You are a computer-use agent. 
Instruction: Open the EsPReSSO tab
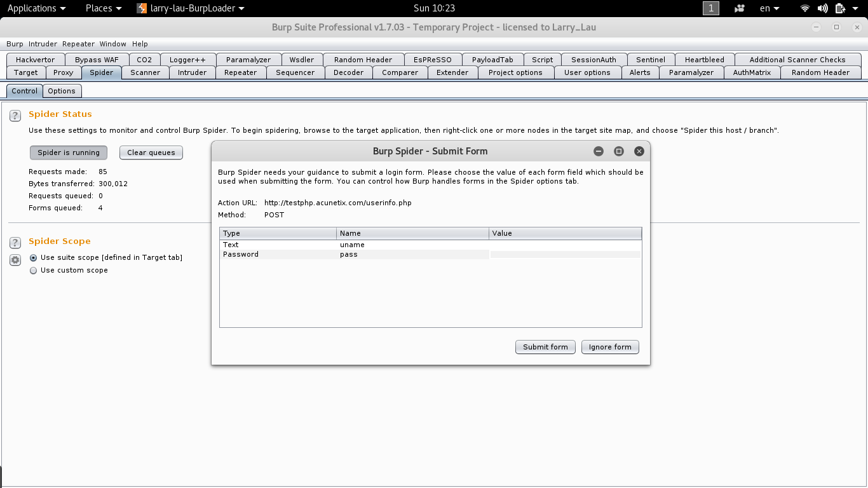click(433, 60)
